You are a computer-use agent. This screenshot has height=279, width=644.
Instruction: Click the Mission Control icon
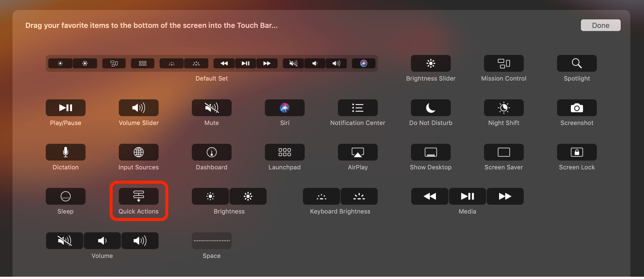[x=503, y=63]
